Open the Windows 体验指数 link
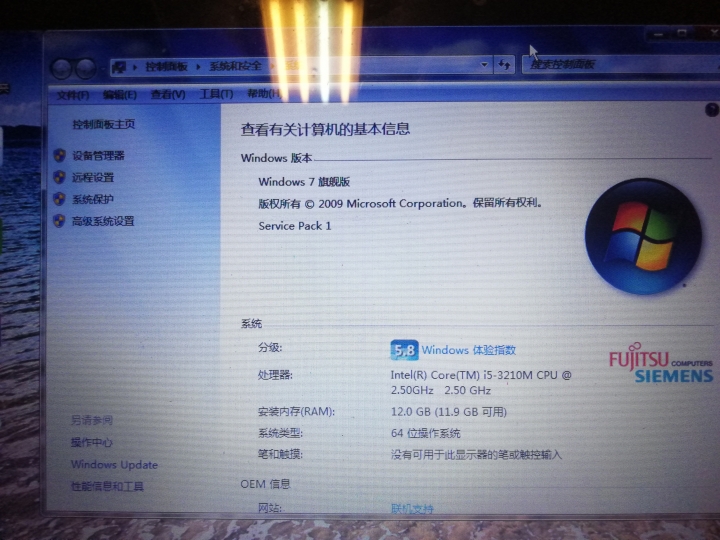The image size is (720, 540). point(468,350)
